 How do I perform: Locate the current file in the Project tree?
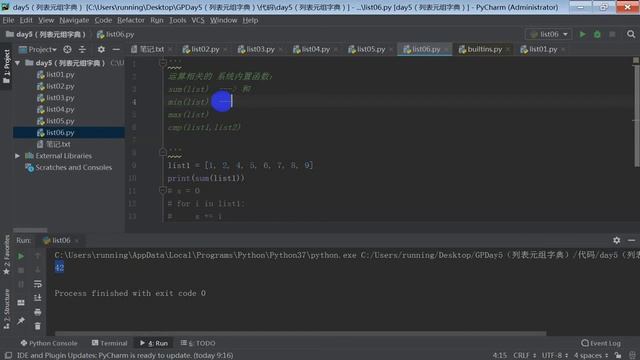tap(67, 49)
